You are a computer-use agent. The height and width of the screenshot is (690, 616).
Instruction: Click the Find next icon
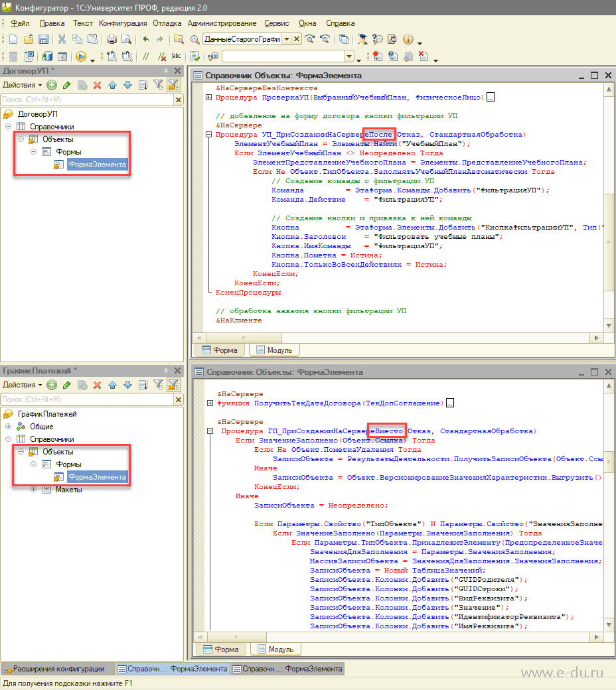click(x=311, y=39)
